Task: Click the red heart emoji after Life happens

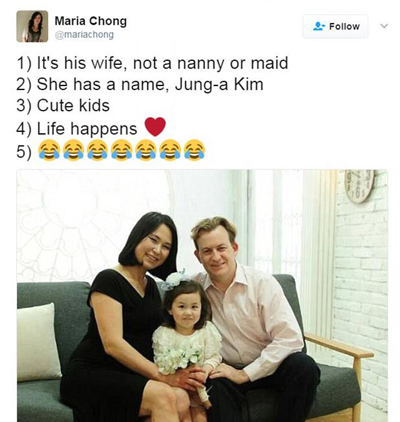Action: [155, 127]
